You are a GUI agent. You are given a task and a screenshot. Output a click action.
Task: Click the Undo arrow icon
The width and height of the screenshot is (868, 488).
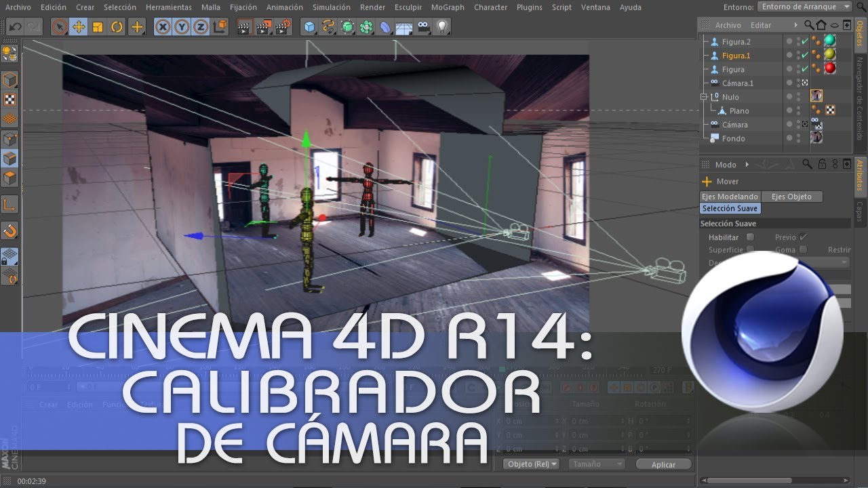click(15, 27)
